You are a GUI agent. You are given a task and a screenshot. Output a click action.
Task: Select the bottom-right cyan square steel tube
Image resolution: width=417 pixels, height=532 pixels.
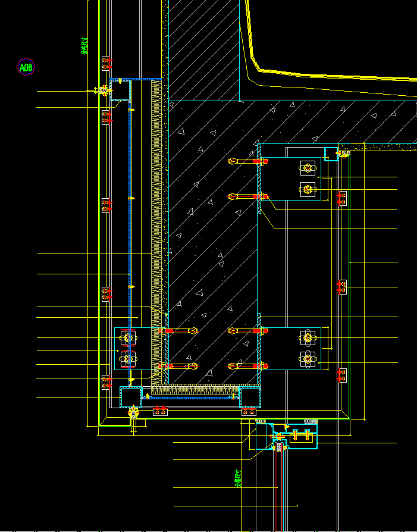250,397
